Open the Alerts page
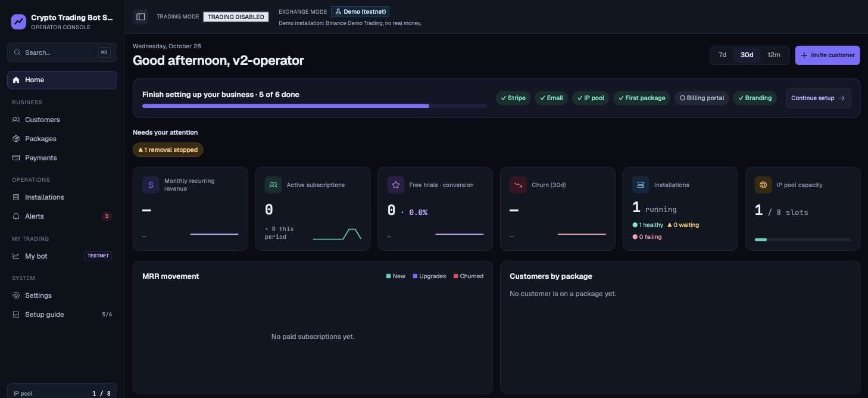Image resolution: width=868 pixels, height=398 pixels. (62, 216)
